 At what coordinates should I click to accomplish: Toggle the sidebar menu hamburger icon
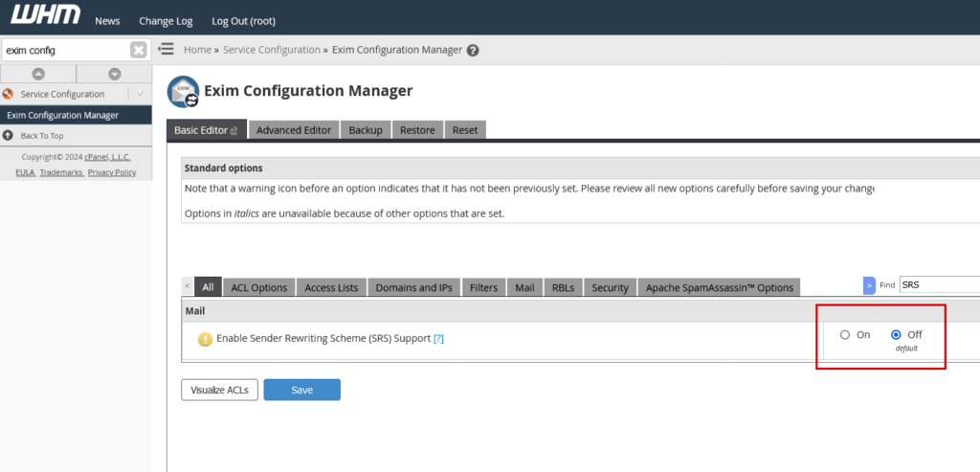pyautogui.click(x=166, y=50)
